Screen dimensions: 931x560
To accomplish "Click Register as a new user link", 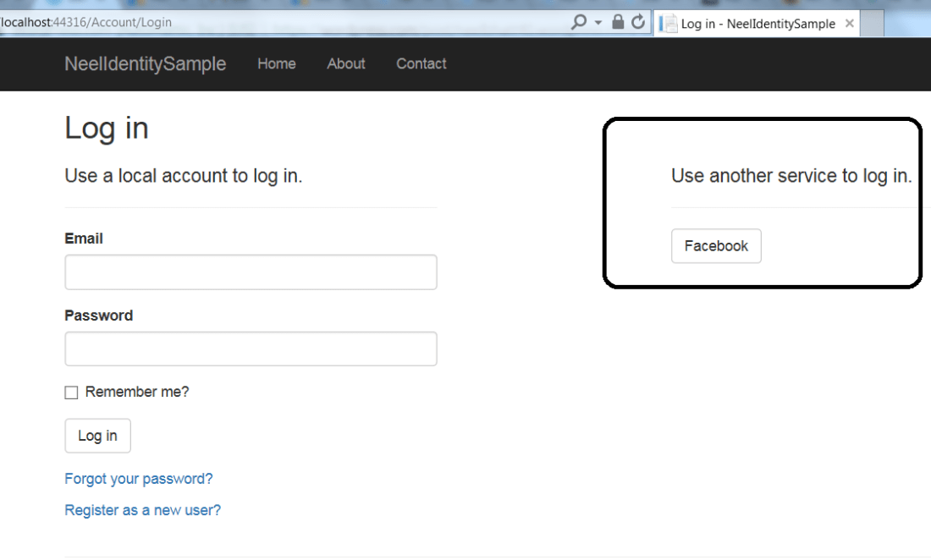I will tap(142, 510).
